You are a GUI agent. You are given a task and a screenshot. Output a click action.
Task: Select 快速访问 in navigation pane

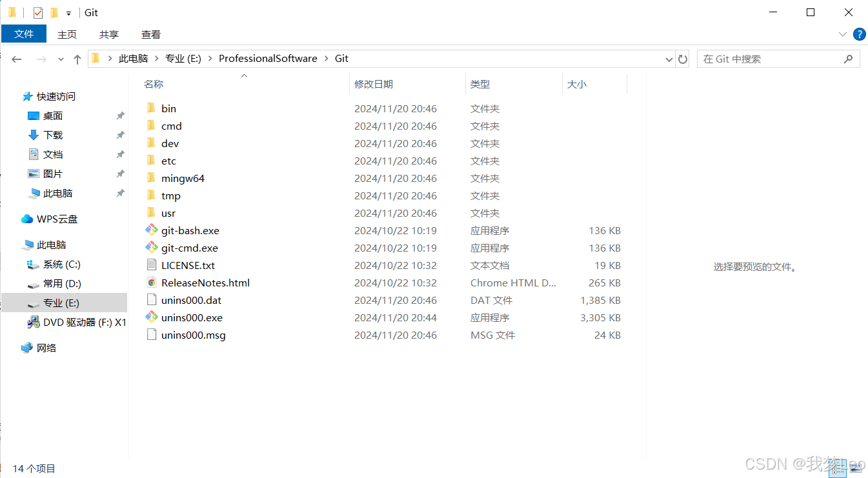(x=56, y=96)
